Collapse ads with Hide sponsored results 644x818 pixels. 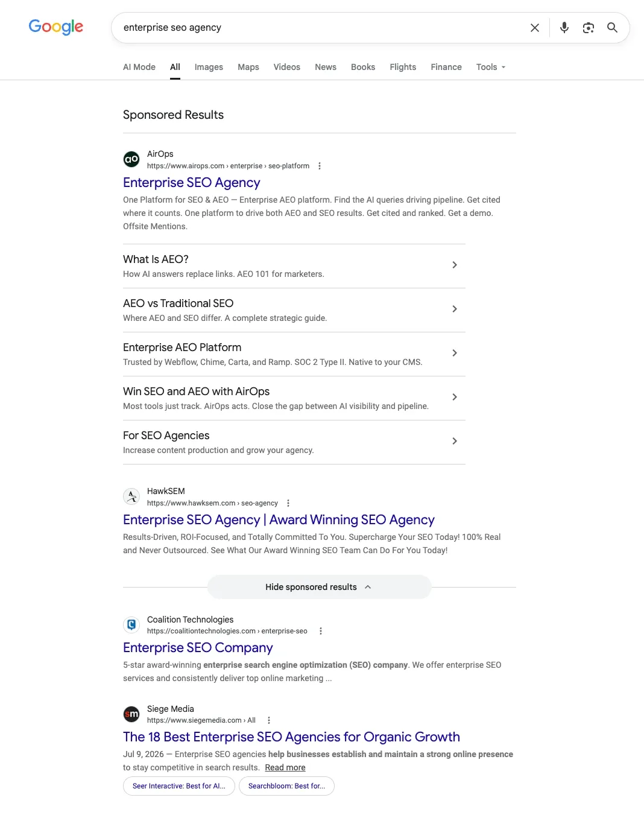319,587
